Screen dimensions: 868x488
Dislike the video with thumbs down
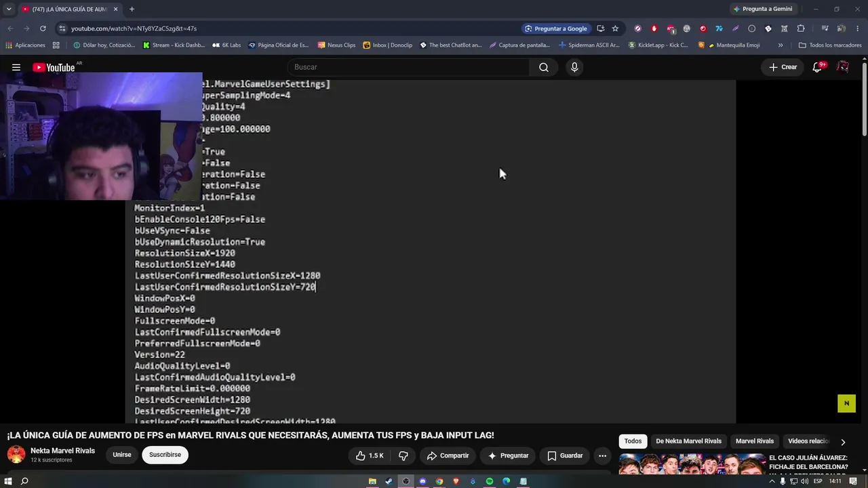[x=403, y=455]
